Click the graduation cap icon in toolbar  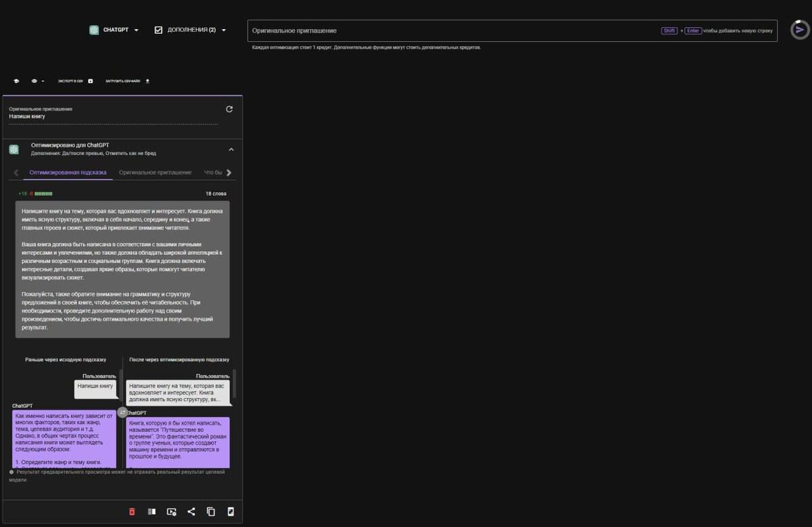[x=16, y=81]
